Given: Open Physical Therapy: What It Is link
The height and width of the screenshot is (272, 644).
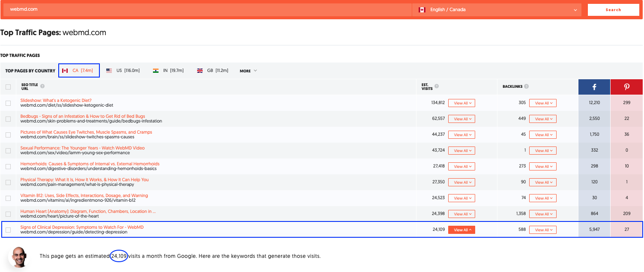Looking at the screenshot, I should (x=85, y=180).
